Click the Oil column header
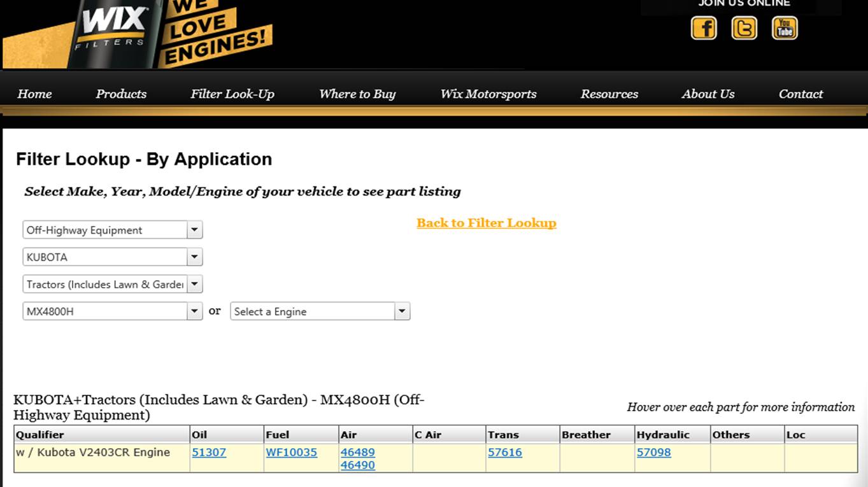This screenshot has width=868, height=487. point(227,435)
